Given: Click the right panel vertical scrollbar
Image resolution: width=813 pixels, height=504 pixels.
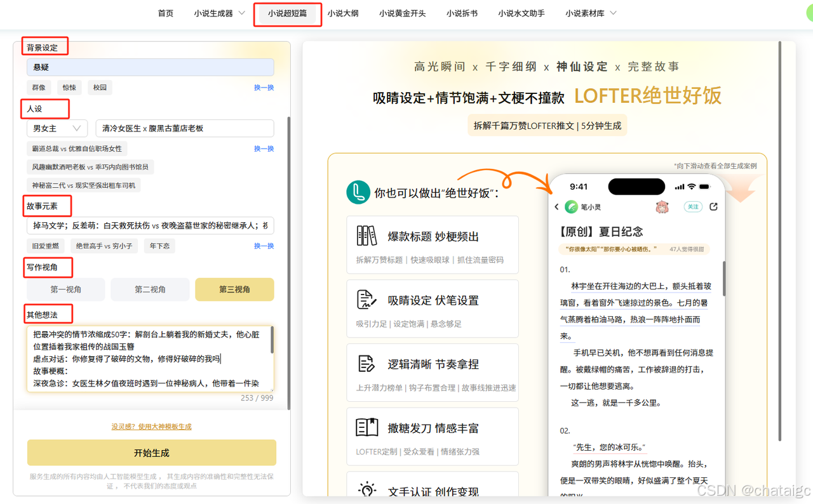Looking at the screenshot, I should point(780,241).
